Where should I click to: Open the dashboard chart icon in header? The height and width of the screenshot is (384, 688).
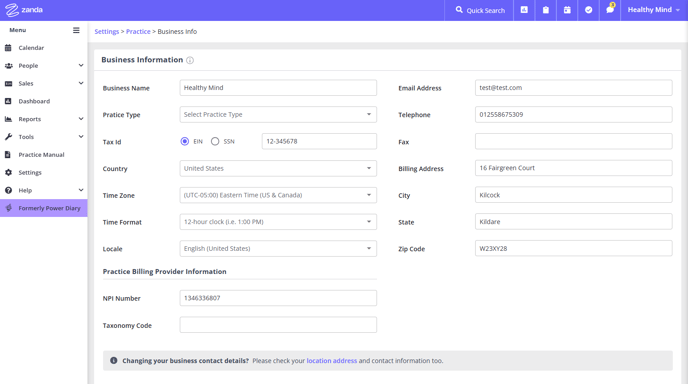point(524,10)
